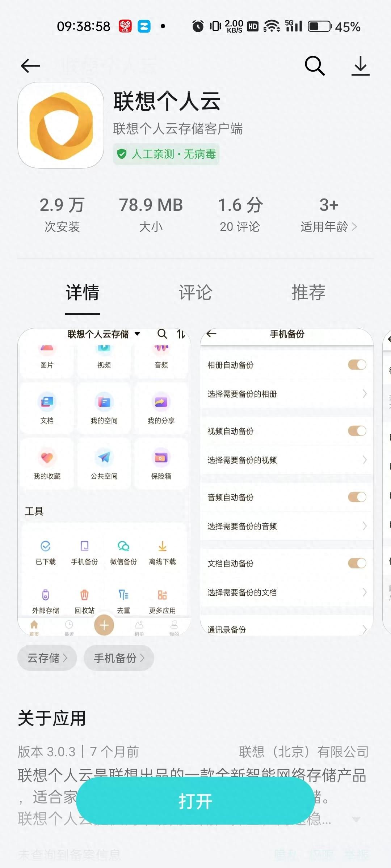Expand the app description arrow

coord(356,819)
